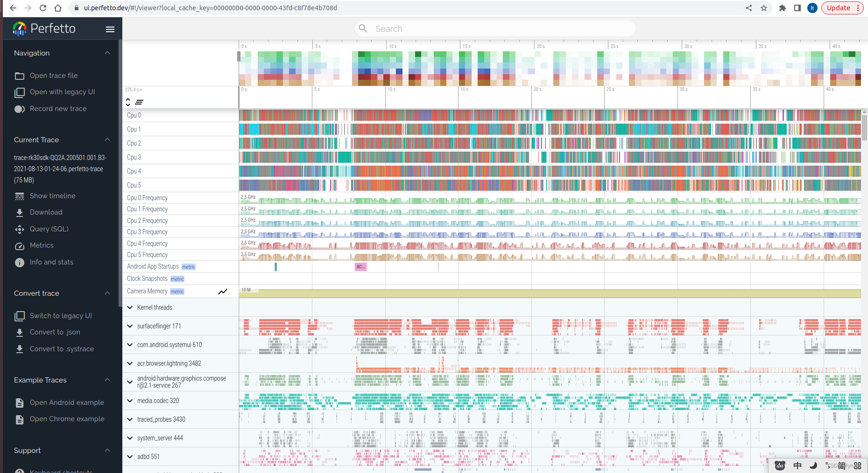Click the track-list sort icon in the timeline header

pos(139,102)
